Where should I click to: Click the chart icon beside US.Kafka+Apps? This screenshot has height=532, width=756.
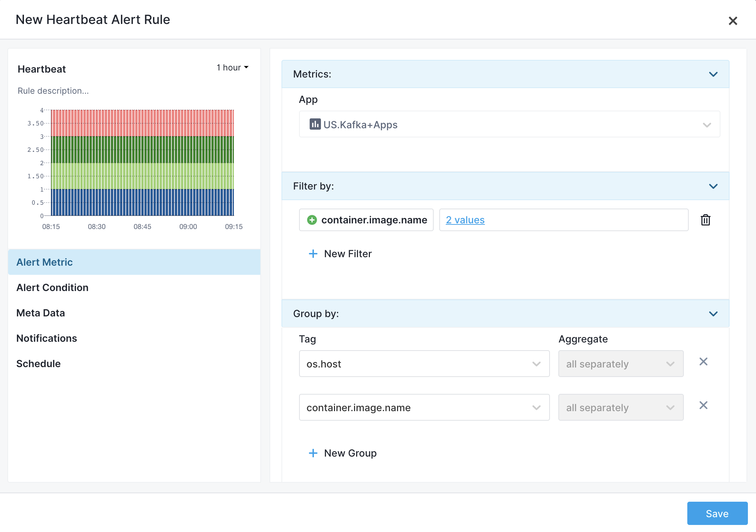click(x=315, y=124)
